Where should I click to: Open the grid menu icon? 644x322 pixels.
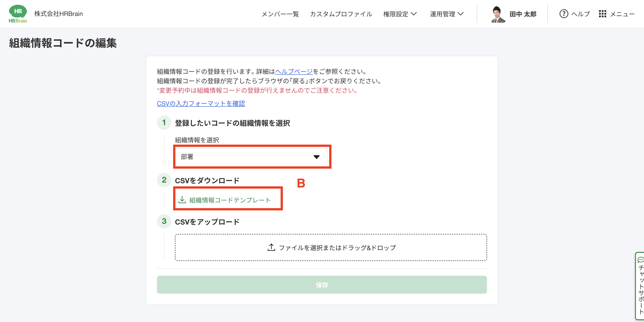602,14
